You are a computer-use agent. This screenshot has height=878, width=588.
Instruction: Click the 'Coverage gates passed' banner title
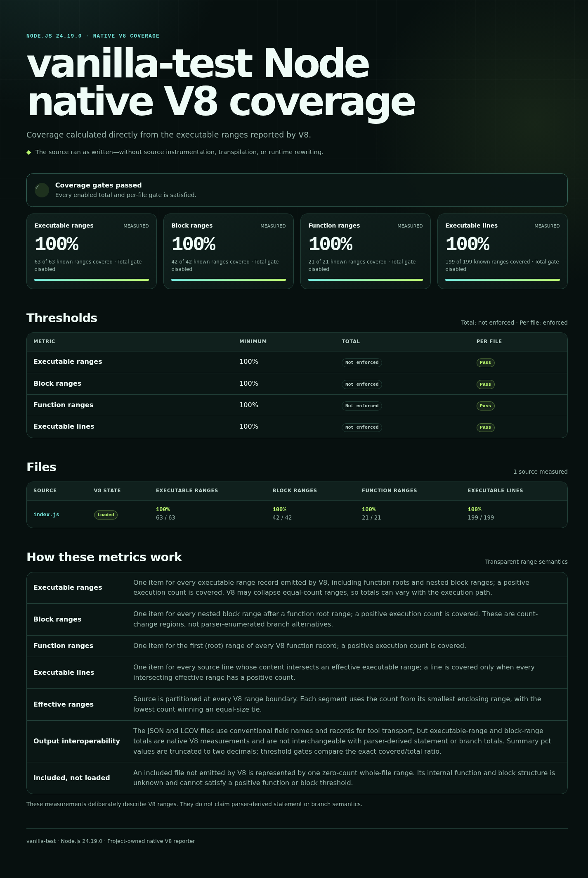98,185
